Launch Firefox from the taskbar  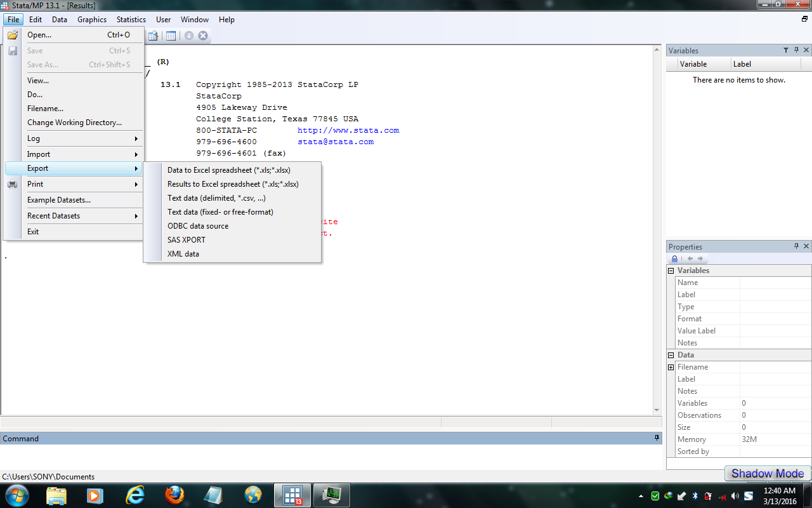(174, 495)
